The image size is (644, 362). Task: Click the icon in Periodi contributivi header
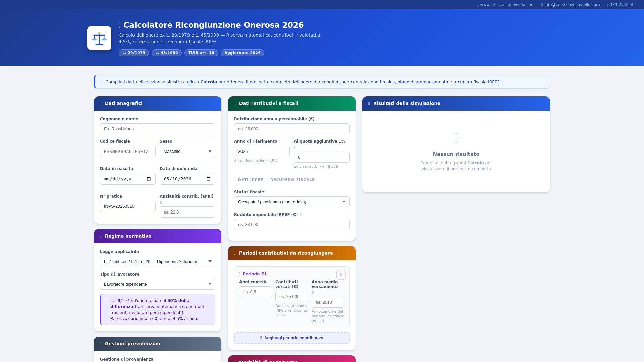[x=235, y=253]
